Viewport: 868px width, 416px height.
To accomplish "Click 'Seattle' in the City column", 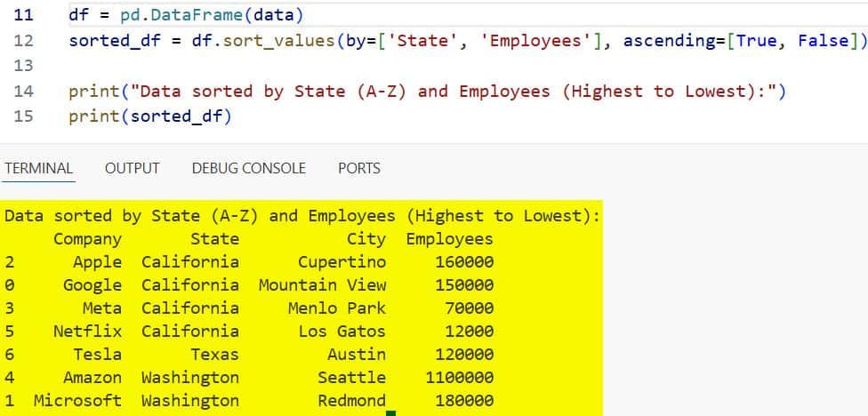I will [352, 377].
